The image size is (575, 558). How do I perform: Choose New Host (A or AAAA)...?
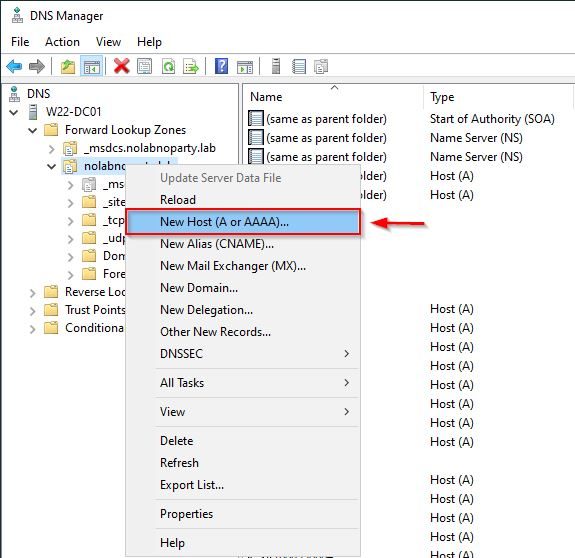coord(243,222)
